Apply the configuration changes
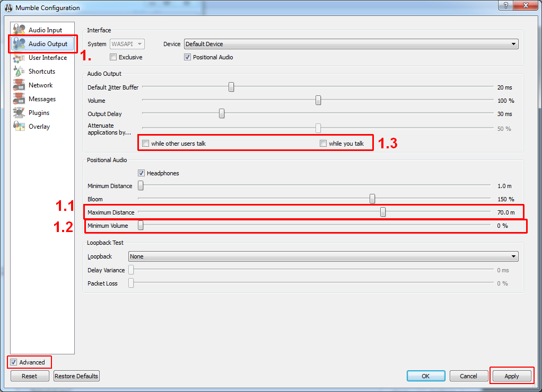This screenshot has height=392, width=542. click(512, 376)
